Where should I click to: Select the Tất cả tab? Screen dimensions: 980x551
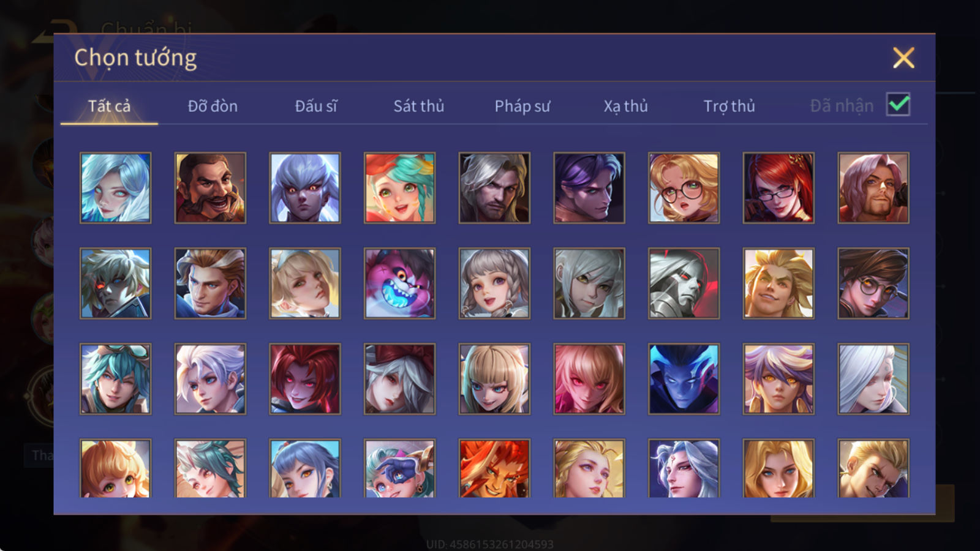[x=109, y=106]
